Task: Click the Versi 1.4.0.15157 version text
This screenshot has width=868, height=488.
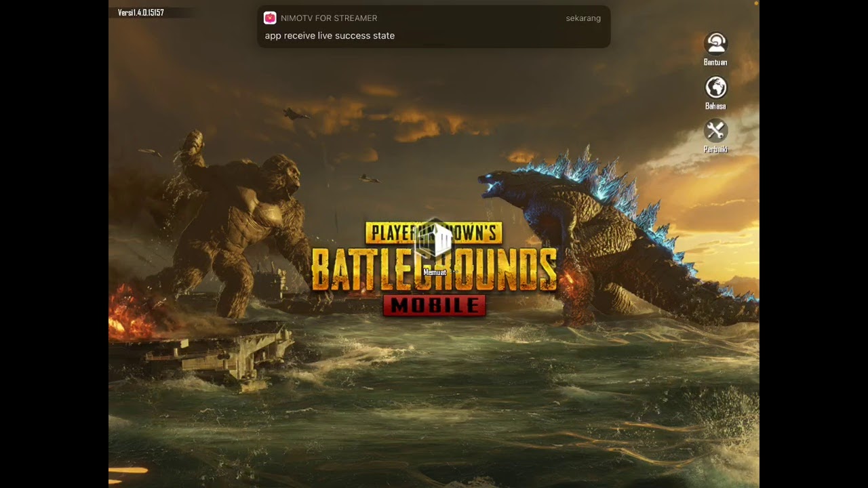Action: click(x=141, y=13)
